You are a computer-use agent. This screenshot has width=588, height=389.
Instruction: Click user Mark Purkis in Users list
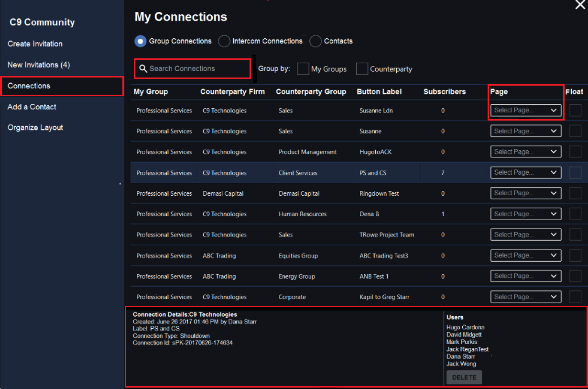tap(462, 342)
